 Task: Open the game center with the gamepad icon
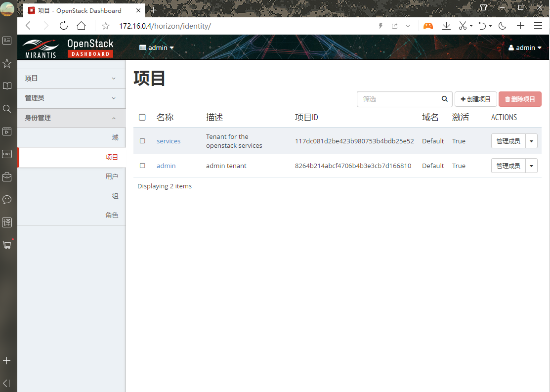click(x=428, y=26)
